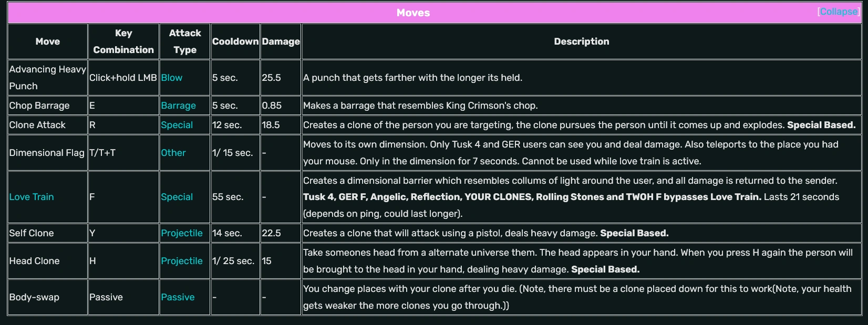Open the Other attack type link
868x325 pixels.
tap(173, 153)
